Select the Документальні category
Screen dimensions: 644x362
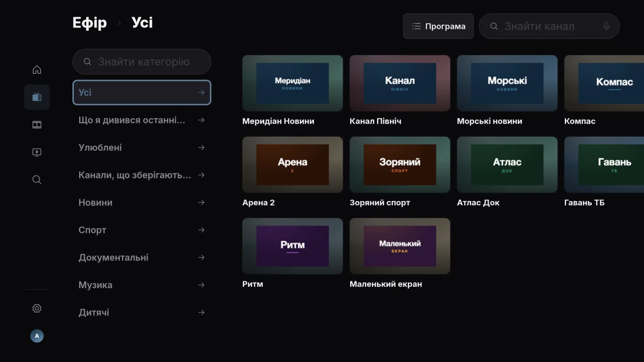[x=142, y=257]
